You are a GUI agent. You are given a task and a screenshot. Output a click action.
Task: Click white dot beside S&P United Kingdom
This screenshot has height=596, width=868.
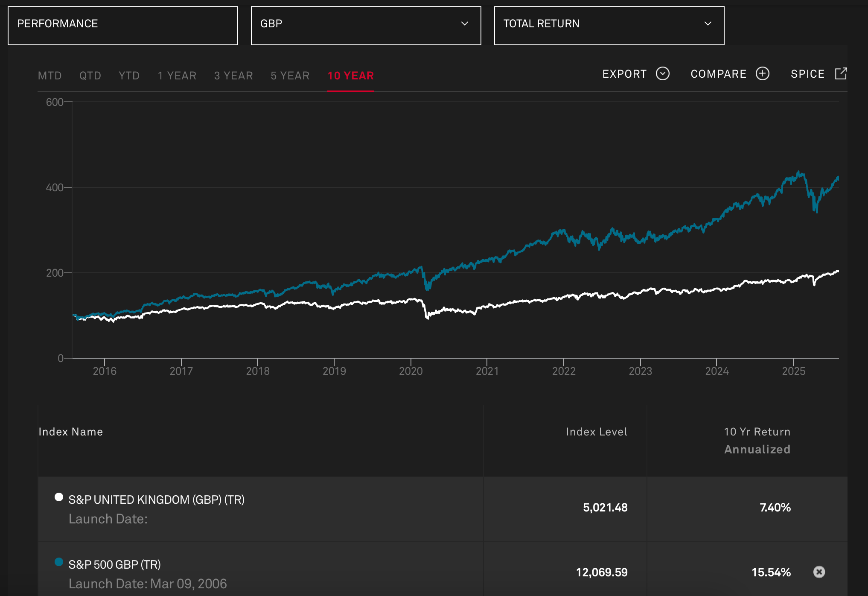coord(59,497)
